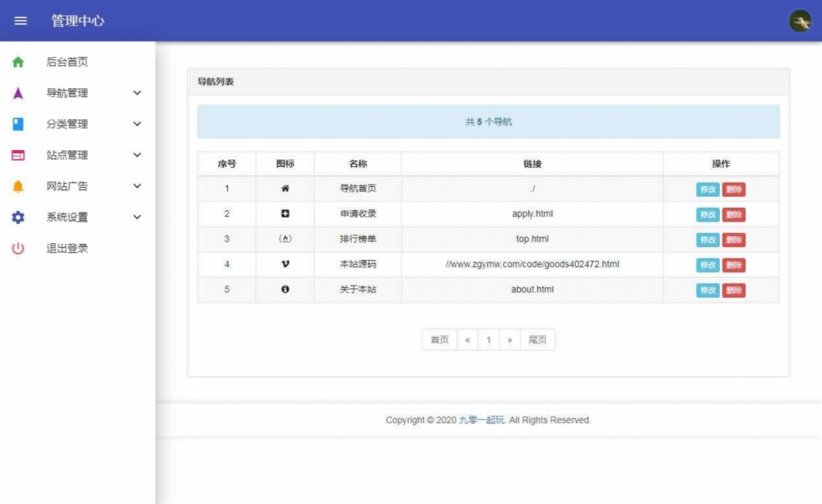Image resolution: width=822 pixels, height=504 pixels.
Task: Click the 链接 column header
Action: click(x=532, y=164)
